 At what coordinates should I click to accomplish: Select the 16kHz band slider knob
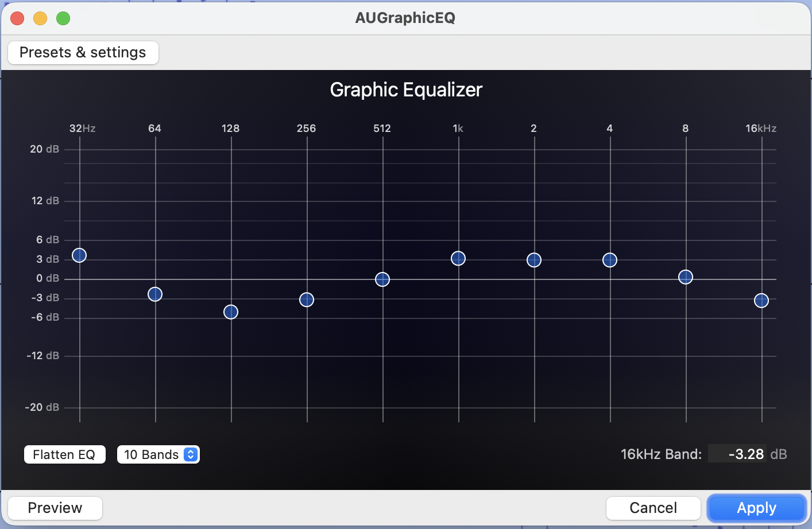click(x=761, y=301)
